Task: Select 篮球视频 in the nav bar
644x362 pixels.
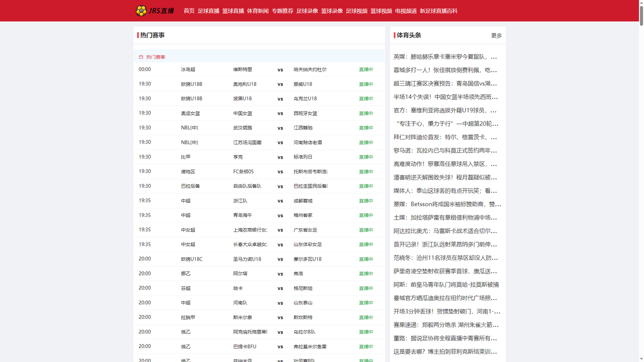Action: point(381,11)
